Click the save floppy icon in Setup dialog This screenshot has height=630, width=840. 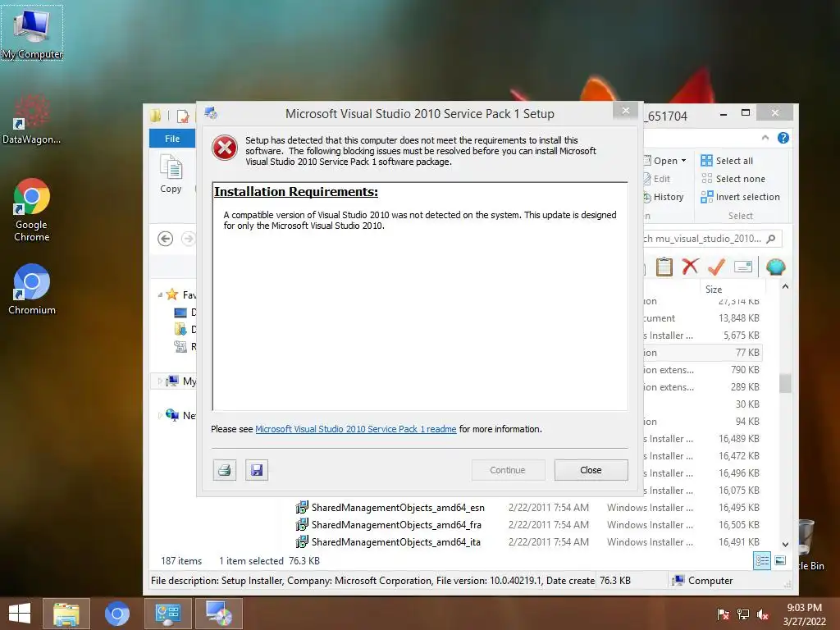point(257,470)
